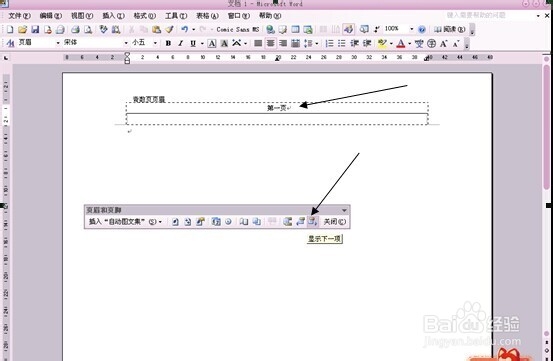Open Insert AutoText dropdown in header toolbar
Image resolution: width=553 pixels, height=361 pixels.
[125, 222]
